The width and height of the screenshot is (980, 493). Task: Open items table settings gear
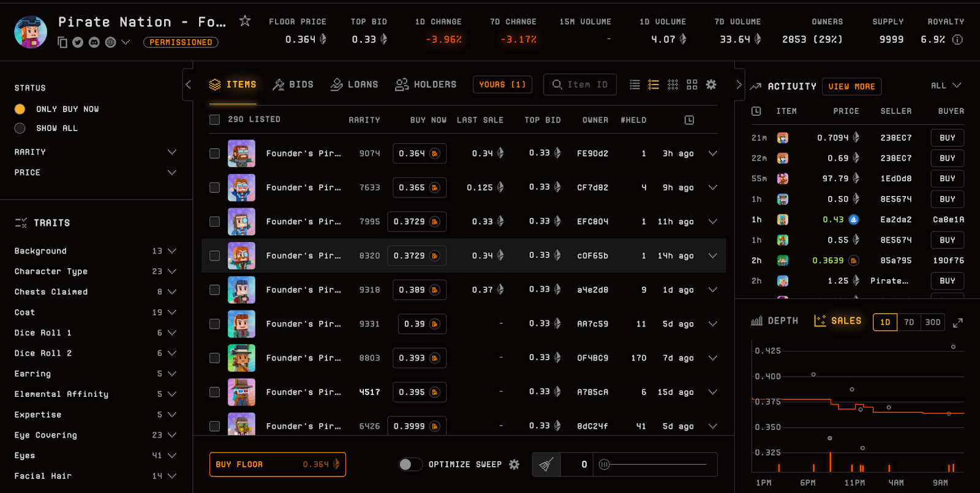[x=711, y=85]
